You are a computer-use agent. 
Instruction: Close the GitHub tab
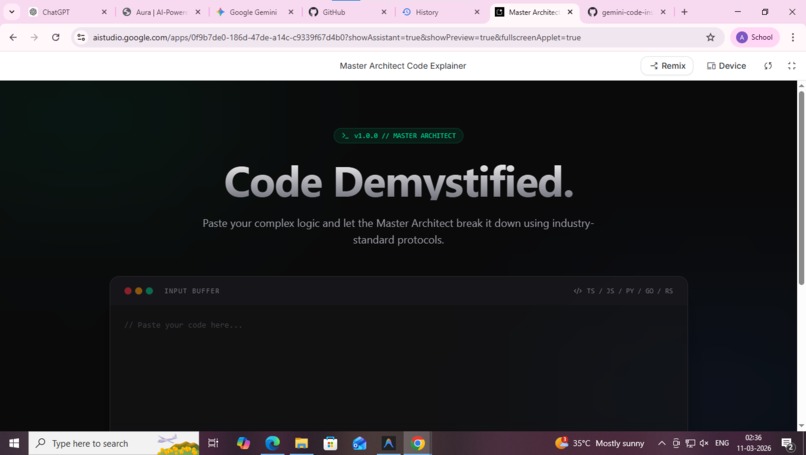pos(383,12)
